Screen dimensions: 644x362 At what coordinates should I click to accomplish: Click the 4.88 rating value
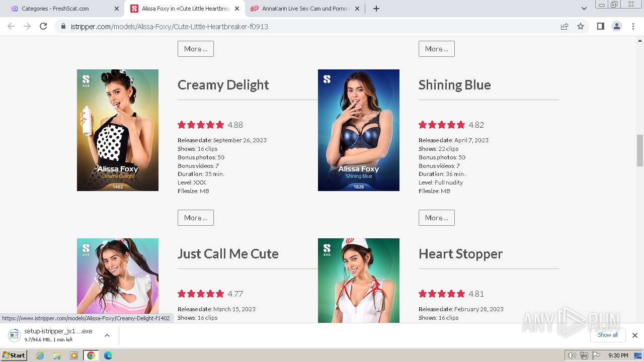[235, 125]
